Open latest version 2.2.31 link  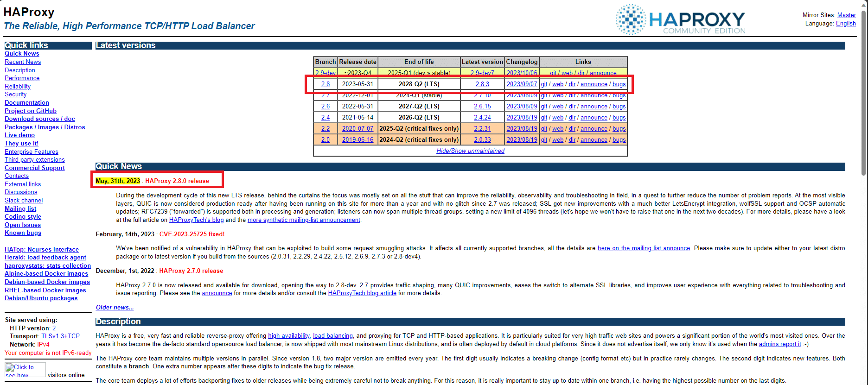click(482, 128)
